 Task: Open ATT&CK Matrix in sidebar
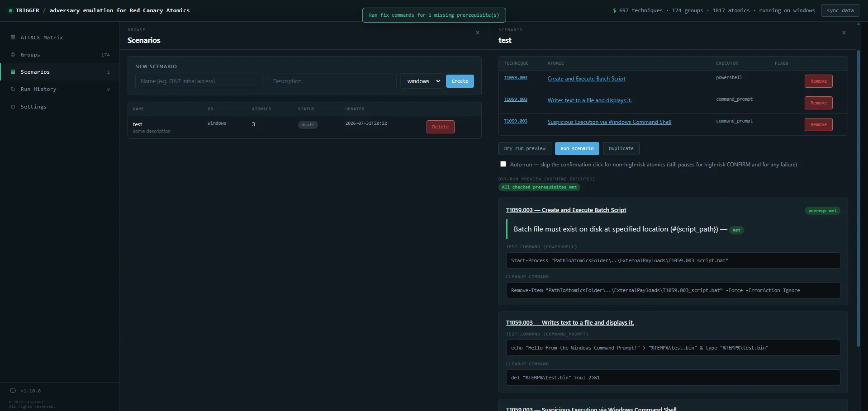click(x=59, y=38)
